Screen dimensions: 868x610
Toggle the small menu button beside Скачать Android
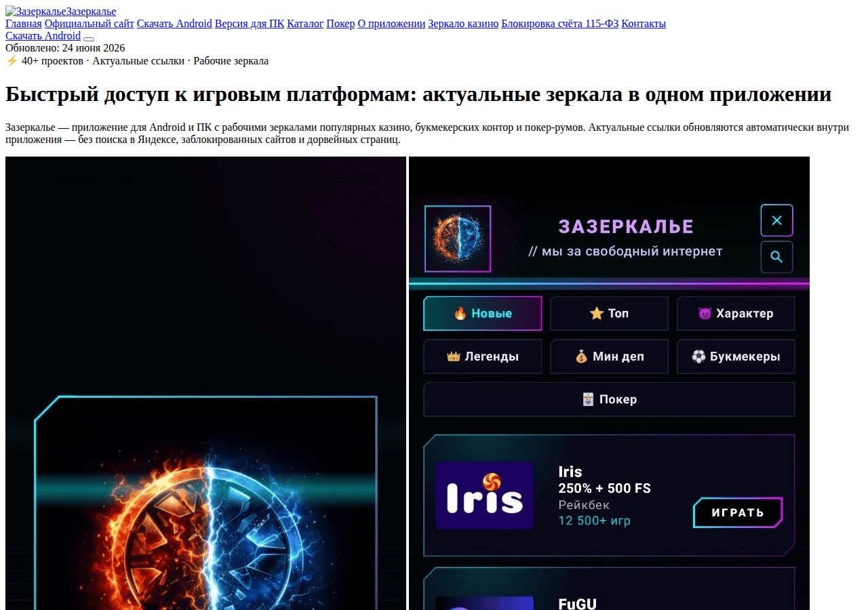click(x=89, y=39)
